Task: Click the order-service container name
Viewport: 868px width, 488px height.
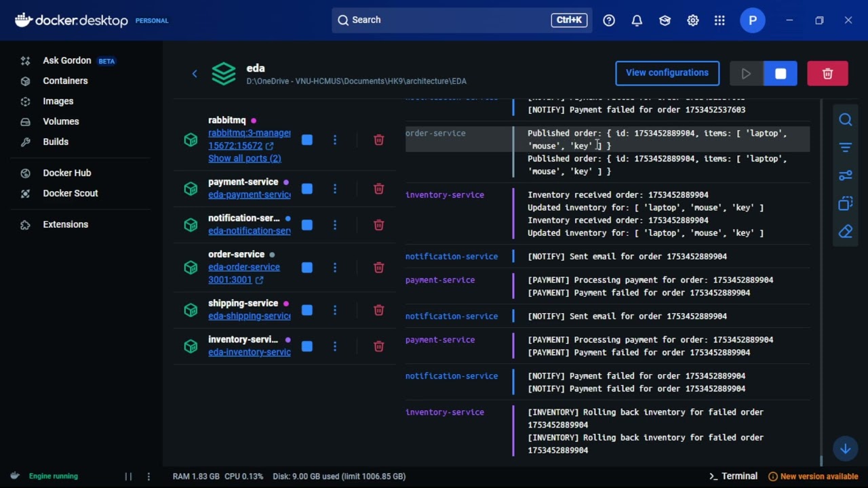Action: click(236, 254)
